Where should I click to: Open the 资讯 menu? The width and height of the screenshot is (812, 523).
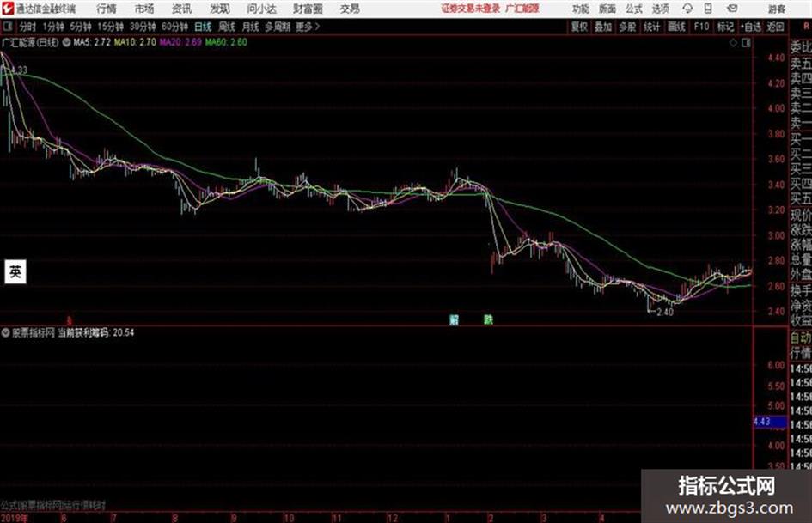(182, 9)
